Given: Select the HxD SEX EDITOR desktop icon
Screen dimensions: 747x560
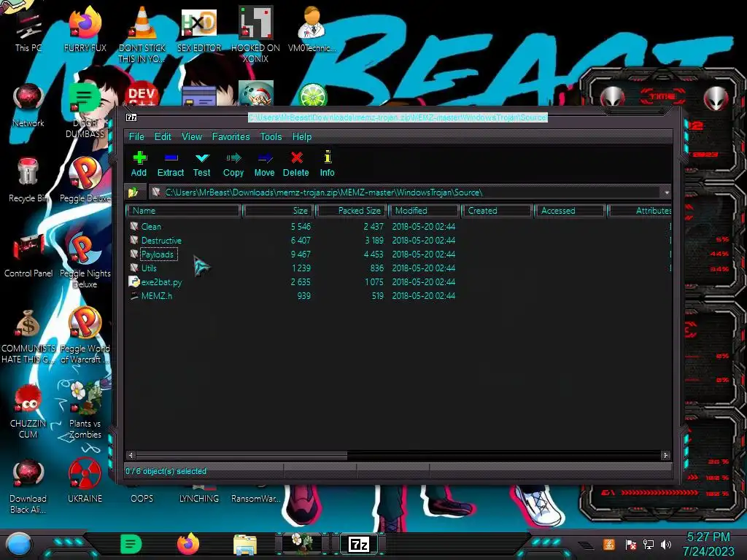Looking at the screenshot, I should pyautogui.click(x=199, y=29).
